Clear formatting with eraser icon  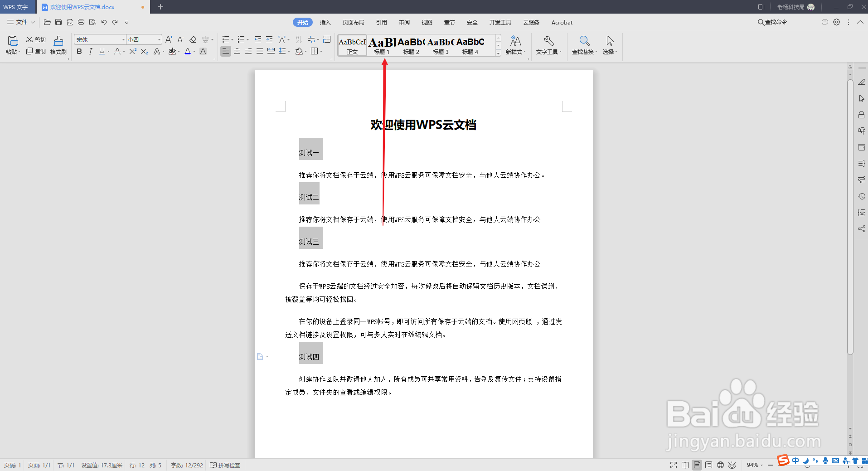pyautogui.click(x=193, y=40)
